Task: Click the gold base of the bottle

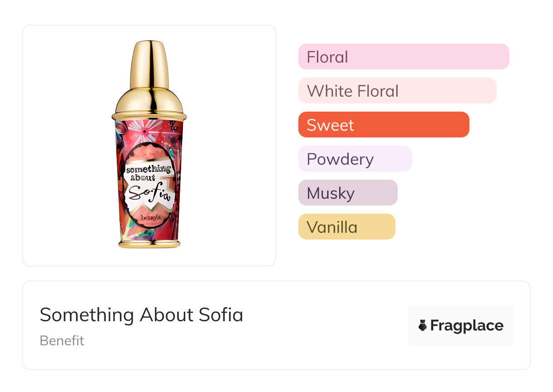Action: coord(149,244)
